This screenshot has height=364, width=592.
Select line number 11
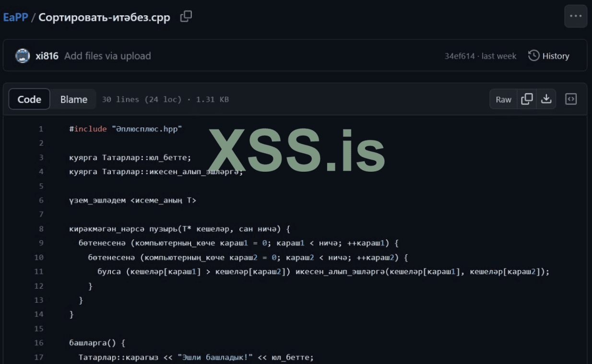coord(39,271)
